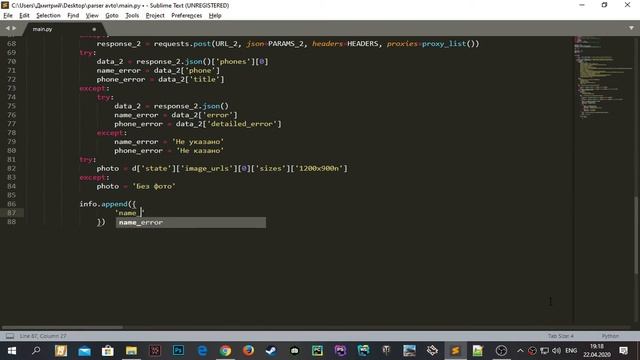
Task: Go to previous tab with left arrow
Action: click(7, 28)
